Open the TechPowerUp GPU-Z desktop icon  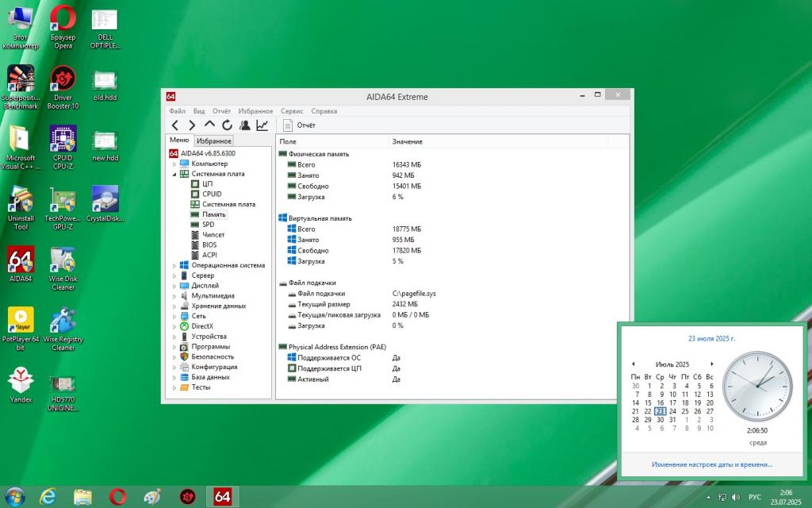(63, 207)
